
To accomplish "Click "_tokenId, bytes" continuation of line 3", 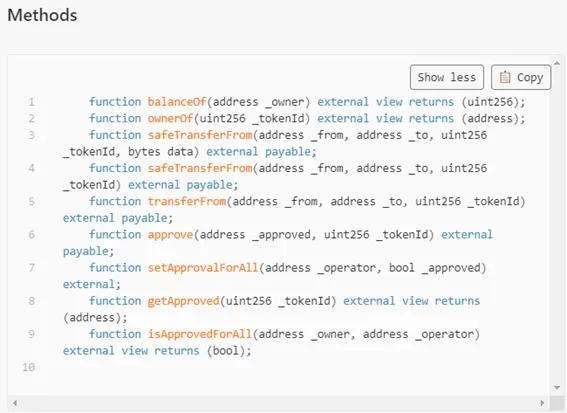I will [112, 152].
